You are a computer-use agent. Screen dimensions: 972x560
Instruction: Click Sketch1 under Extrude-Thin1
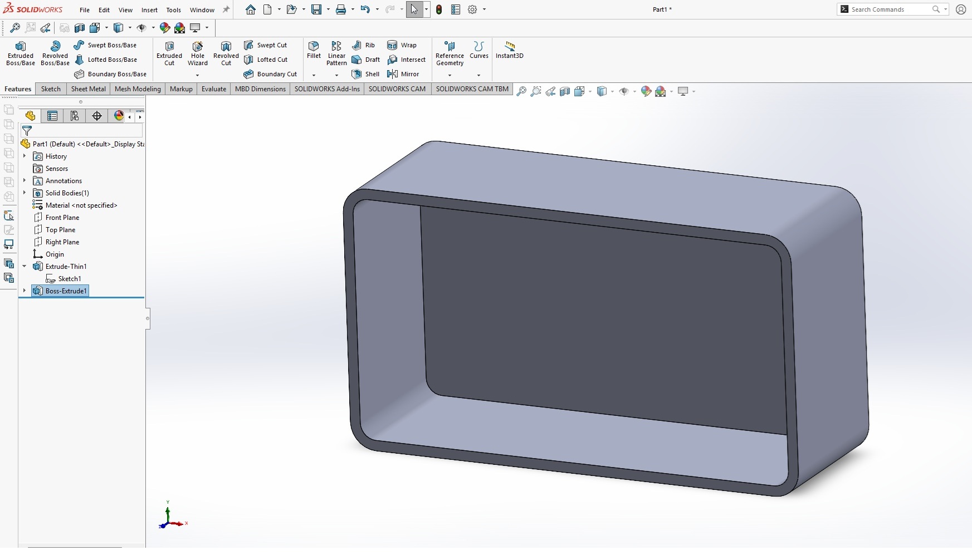[69, 279]
